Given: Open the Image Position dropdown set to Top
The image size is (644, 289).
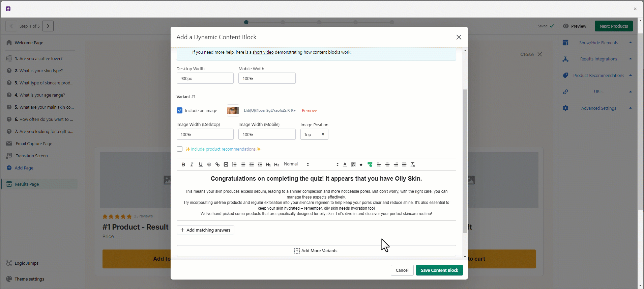Looking at the screenshot, I should point(314,134).
